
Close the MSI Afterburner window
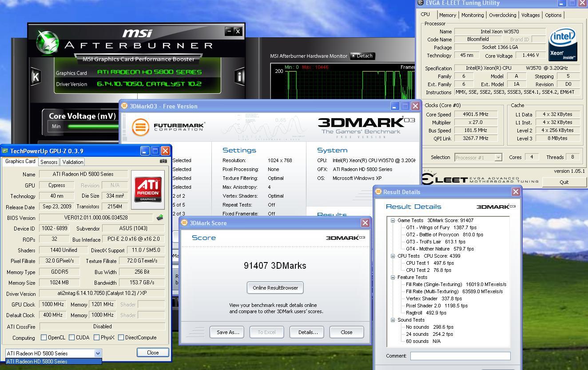[x=238, y=31]
